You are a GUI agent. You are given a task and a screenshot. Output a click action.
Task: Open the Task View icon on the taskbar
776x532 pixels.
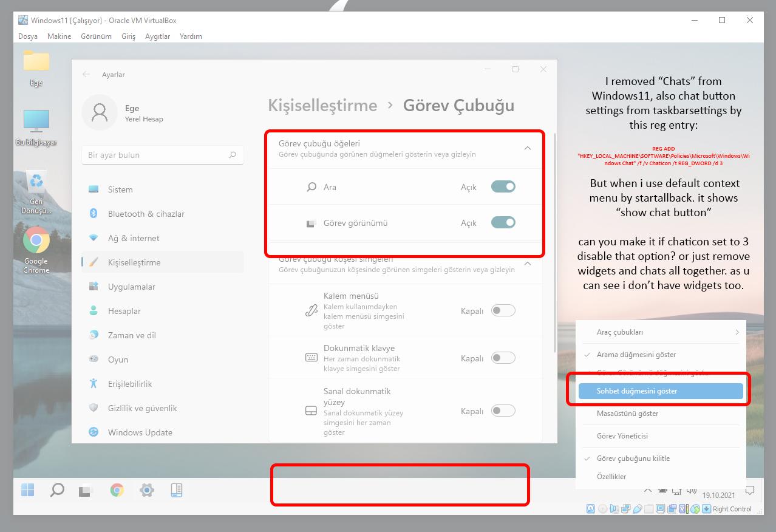click(85, 491)
